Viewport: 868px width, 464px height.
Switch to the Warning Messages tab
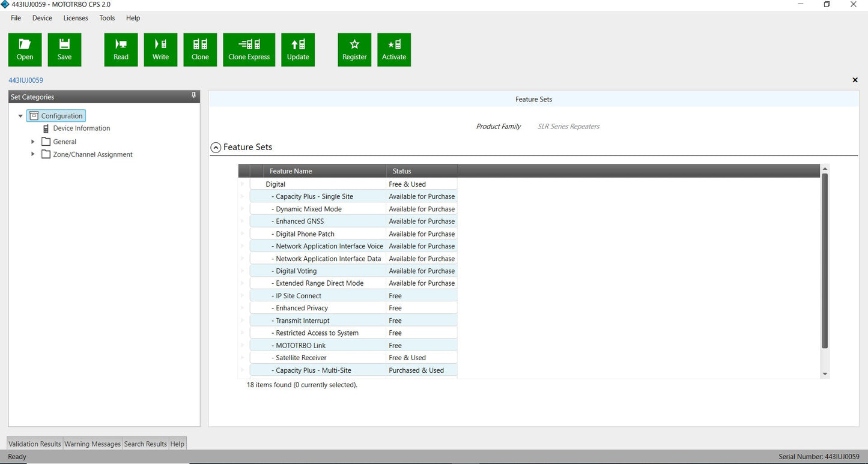coord(93,444)
